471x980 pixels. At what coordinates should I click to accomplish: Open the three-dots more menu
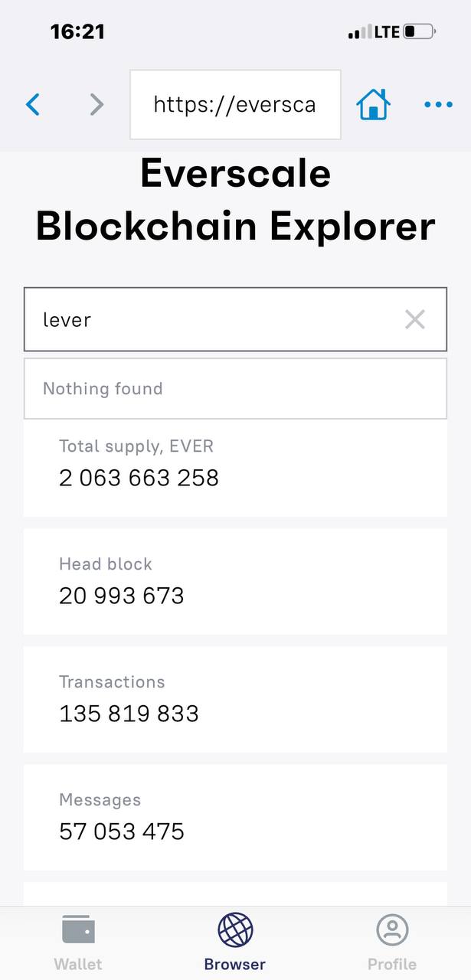coord(438,104)
